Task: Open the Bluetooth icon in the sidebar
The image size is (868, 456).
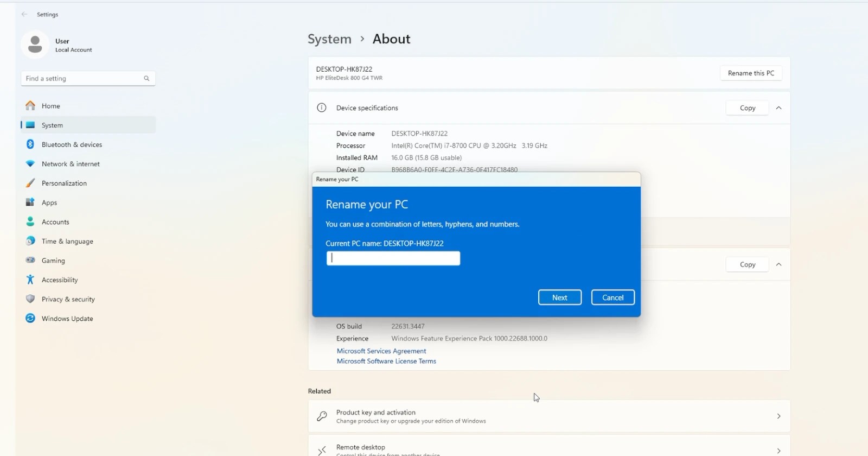Action: pos(30,144)
